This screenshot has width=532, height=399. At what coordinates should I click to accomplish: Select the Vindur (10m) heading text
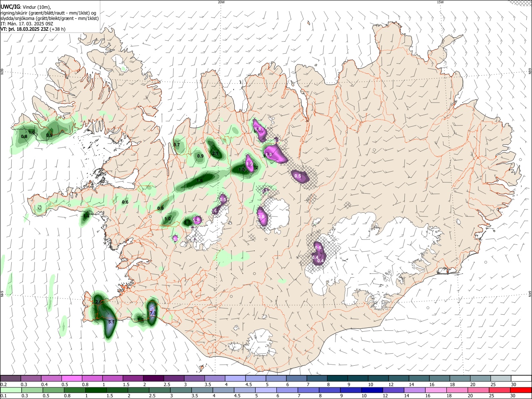37,7
